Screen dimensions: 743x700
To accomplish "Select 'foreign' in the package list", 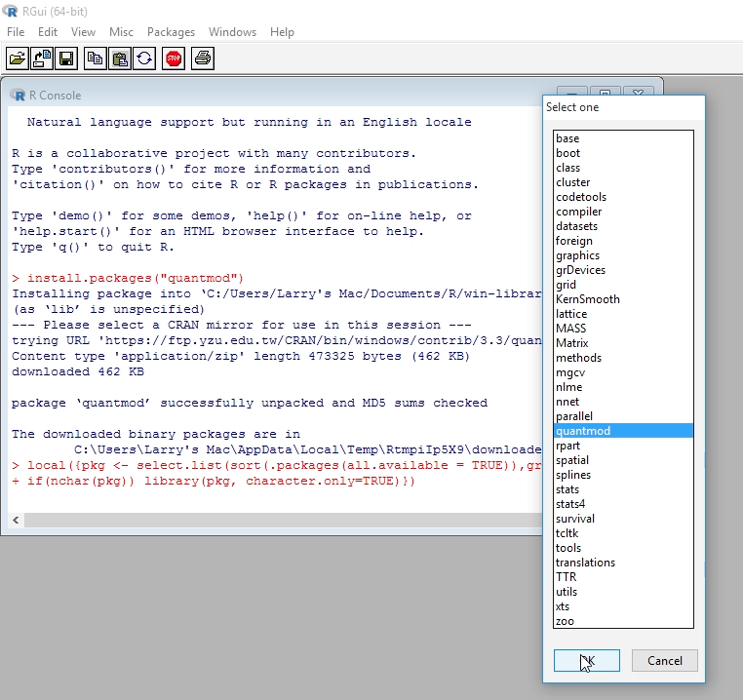I will tap(623, 241).
